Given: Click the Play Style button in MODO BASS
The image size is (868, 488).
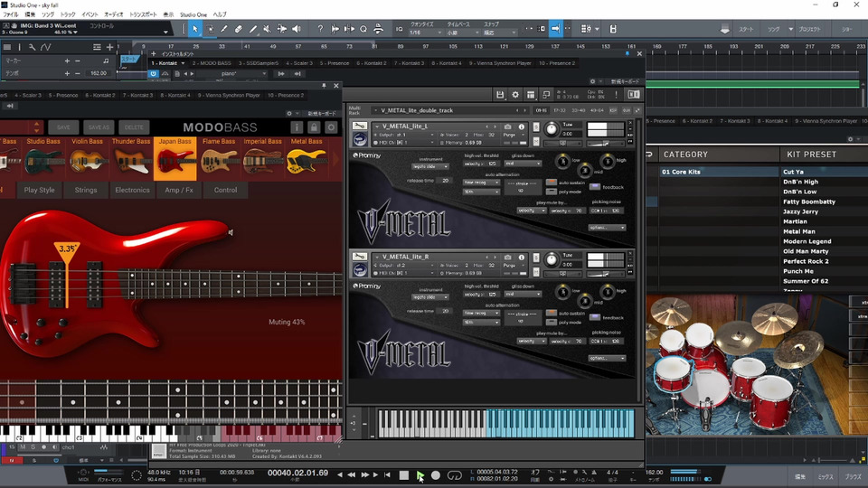Looking at the screenshot, I should click(39, 190).
